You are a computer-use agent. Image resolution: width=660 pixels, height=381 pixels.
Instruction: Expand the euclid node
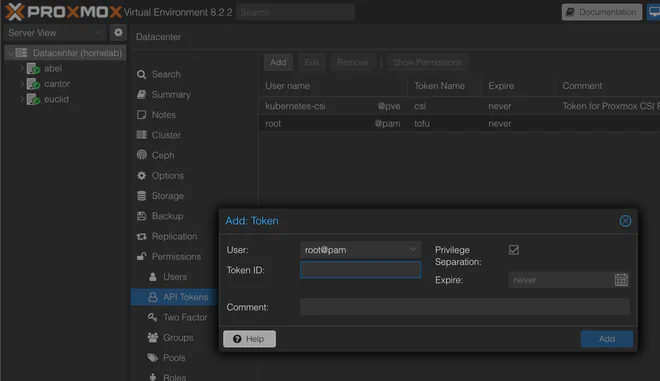coord(22,99)
